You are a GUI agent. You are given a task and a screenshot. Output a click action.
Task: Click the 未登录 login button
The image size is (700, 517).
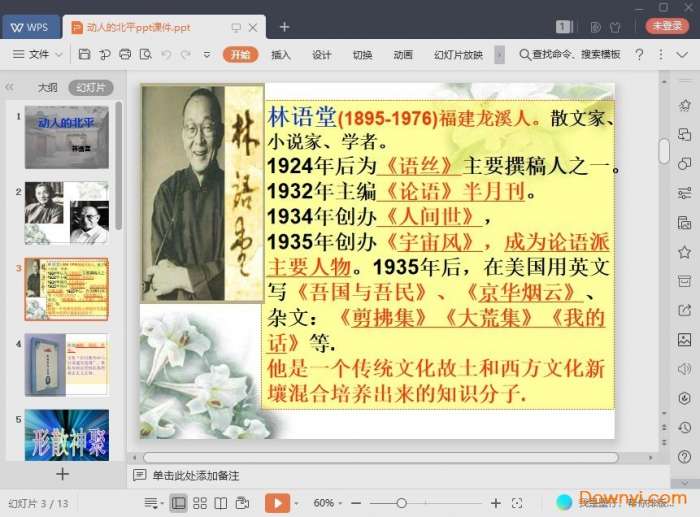coord(667,26)
